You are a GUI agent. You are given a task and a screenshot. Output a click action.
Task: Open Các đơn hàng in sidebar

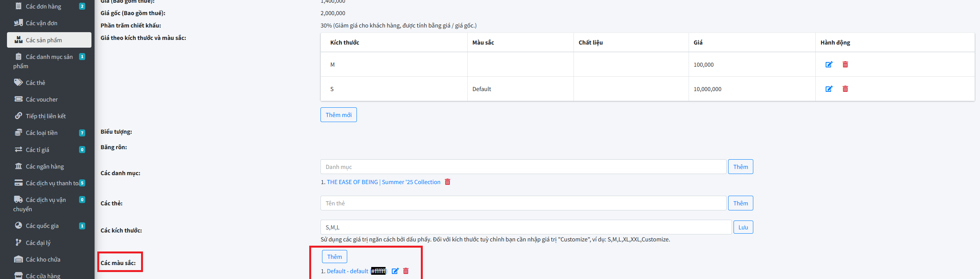click(x=43, y=7)
